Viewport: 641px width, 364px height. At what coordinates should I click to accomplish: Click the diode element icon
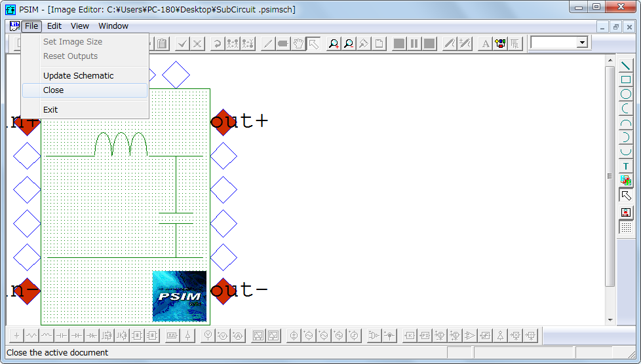coord(77,335)
